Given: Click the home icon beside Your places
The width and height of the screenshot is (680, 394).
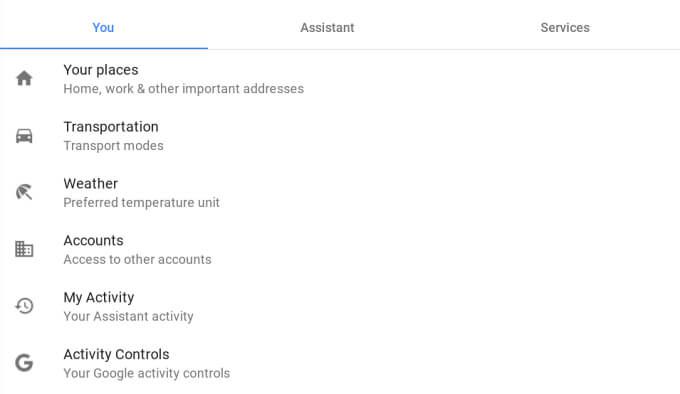Looking at the screenshot, I should [x=24, y=78].
